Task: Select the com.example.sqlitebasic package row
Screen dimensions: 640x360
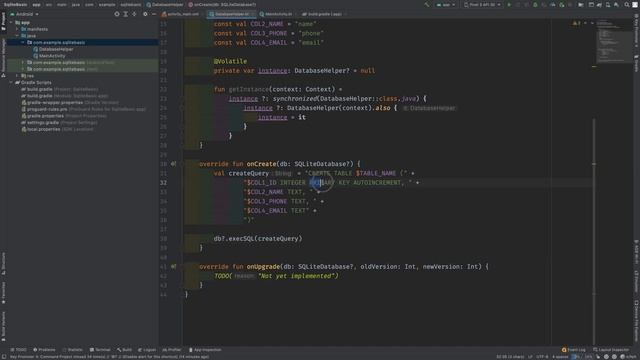Action: pos(82,42)
